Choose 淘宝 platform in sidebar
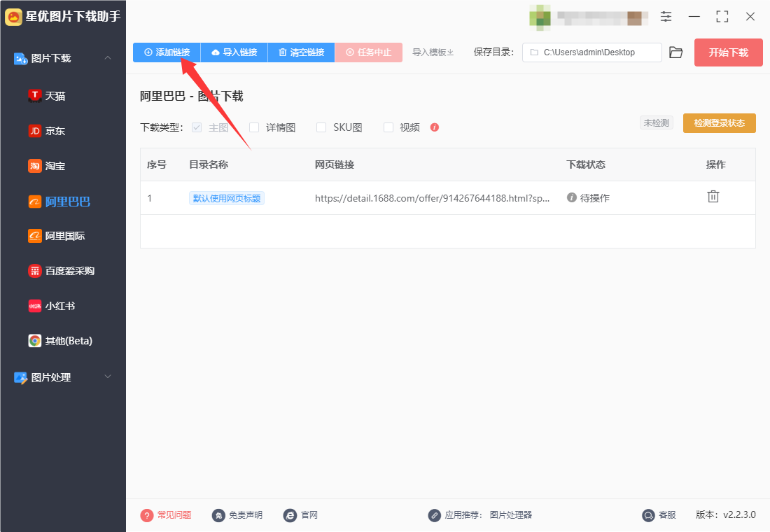 pyautogui.click(x=47, y=166)
